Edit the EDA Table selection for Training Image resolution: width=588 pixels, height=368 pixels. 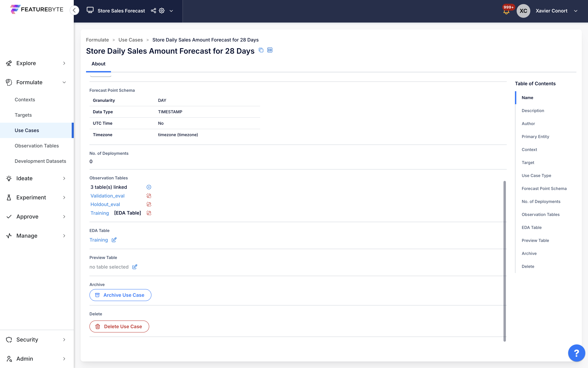click(114, 240)
